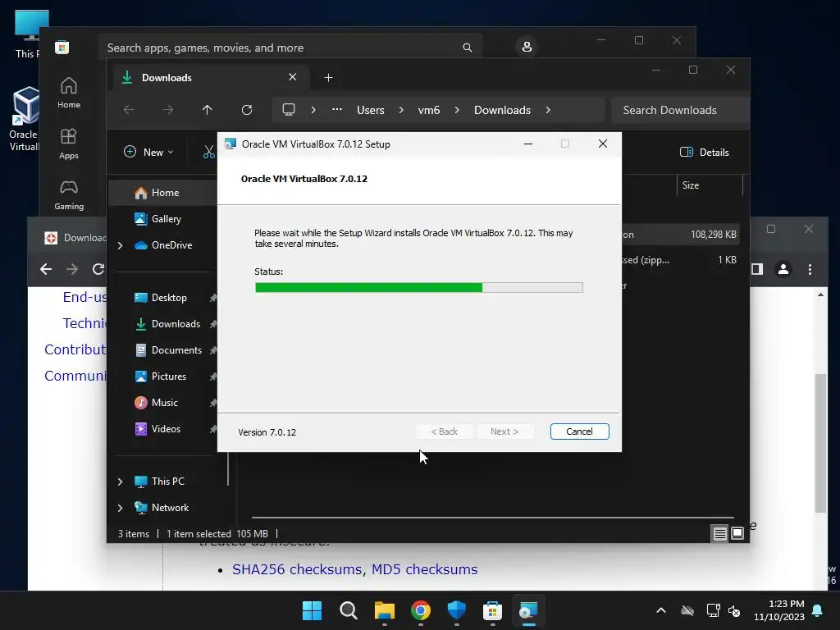
Task: Open Downloads quick access folder
Action: pyautogui.click(x=176, y=323)
